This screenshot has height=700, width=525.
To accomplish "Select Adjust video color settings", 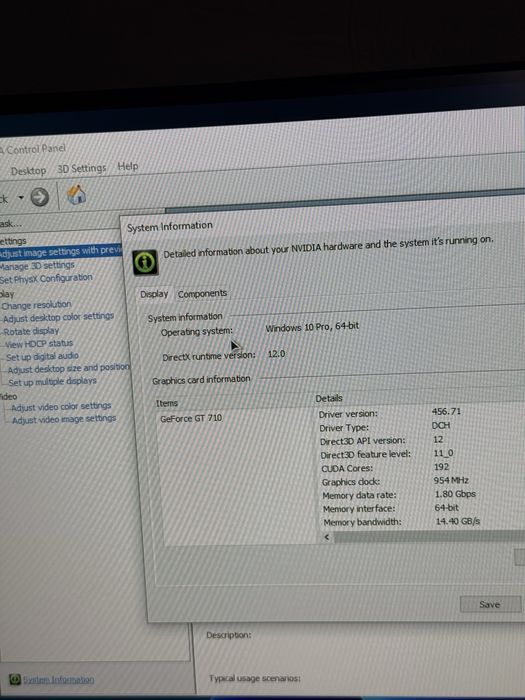I will coord(61,407).
